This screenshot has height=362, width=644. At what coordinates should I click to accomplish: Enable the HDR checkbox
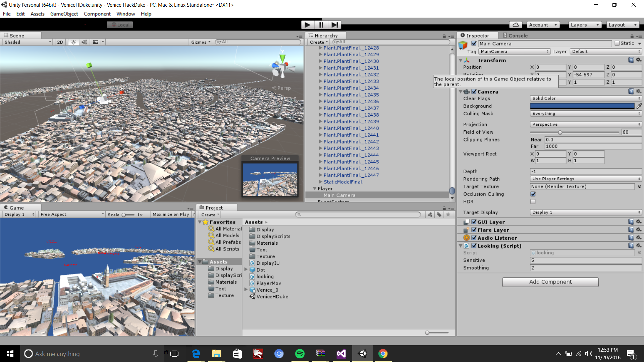tap(533, 201)
